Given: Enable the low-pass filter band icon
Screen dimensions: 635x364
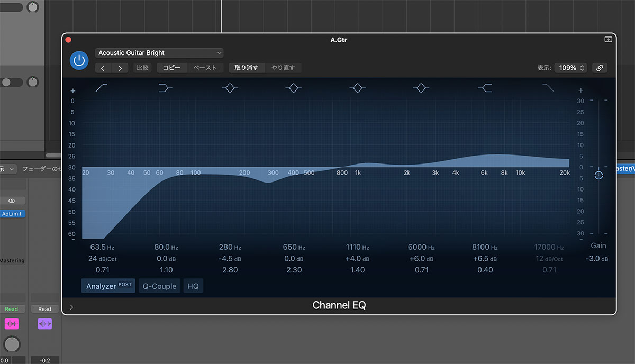Looking at the screenshot, I should tap(548, 88).
